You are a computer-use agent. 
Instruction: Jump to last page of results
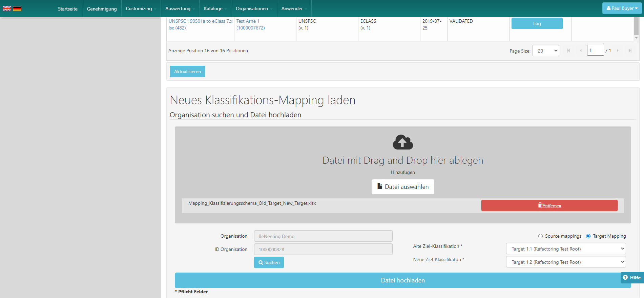click(x=630, y=51)
